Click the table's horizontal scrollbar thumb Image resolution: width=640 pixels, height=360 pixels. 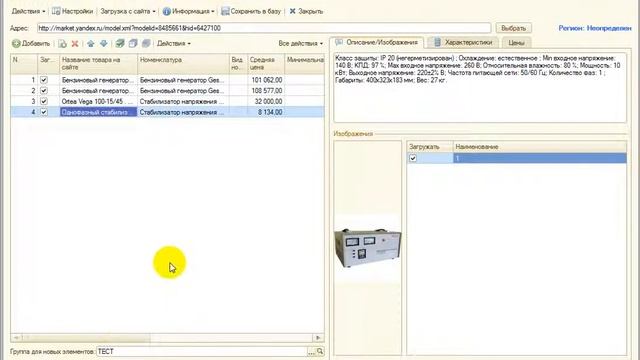coord(86,338)
